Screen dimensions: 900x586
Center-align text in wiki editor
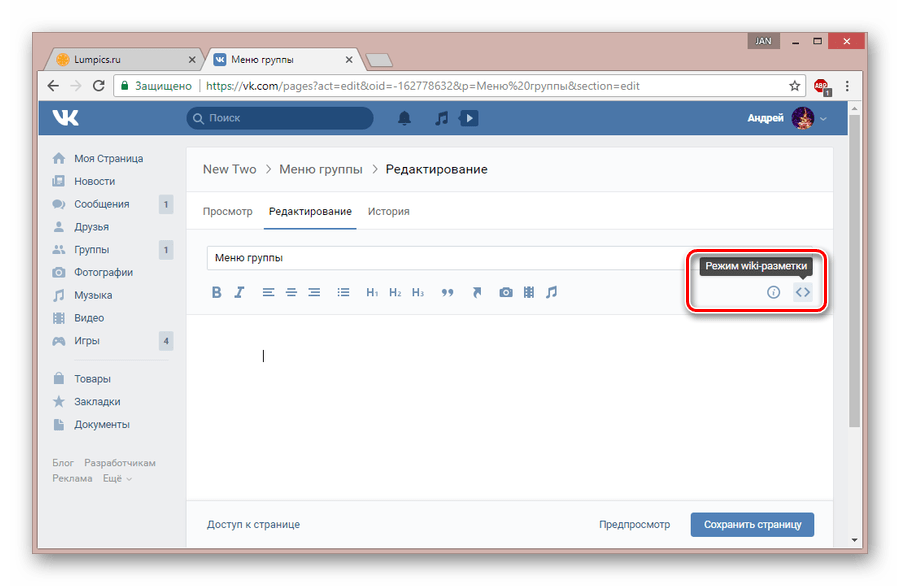point(292,292)
